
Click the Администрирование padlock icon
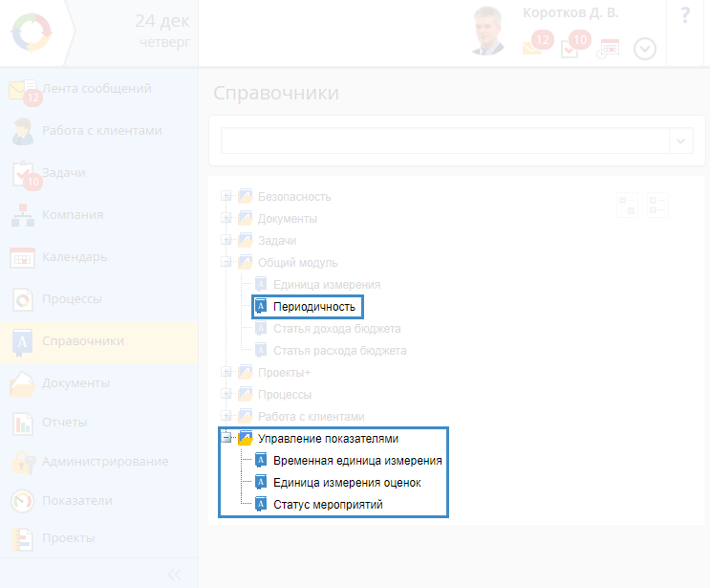[24, 463]
